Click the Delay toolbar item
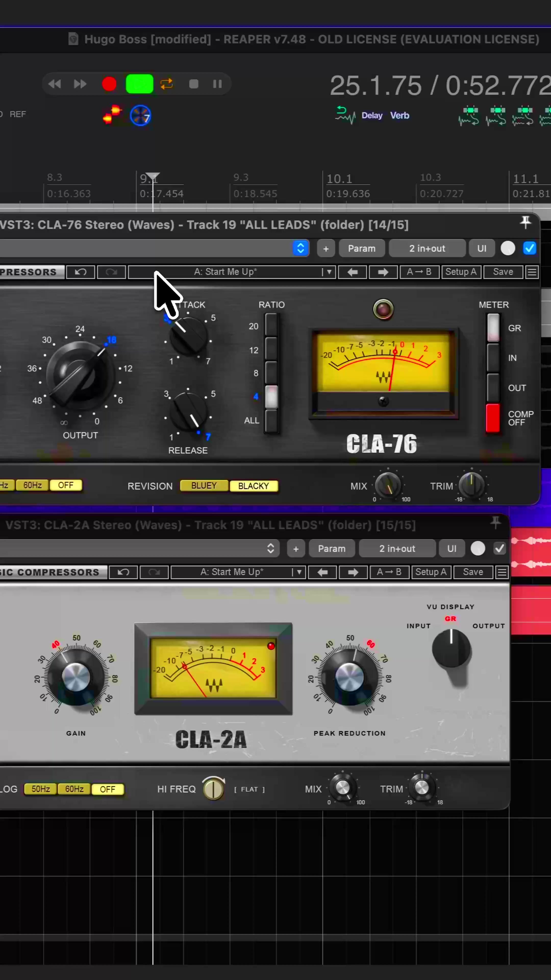Viewport: 551px width, 980px height. pyautogui.click(x=372, y=115)
